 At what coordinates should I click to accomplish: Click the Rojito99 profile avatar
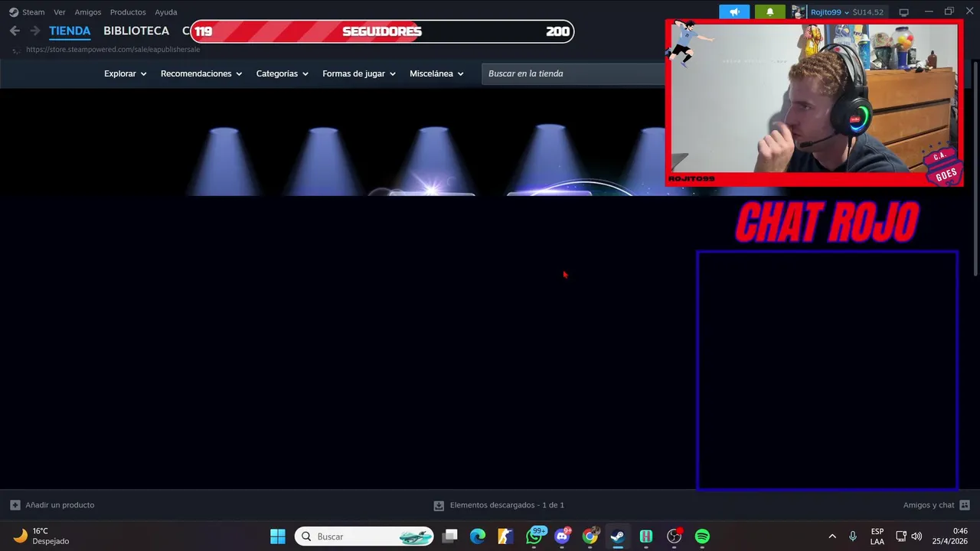[799, 12]
